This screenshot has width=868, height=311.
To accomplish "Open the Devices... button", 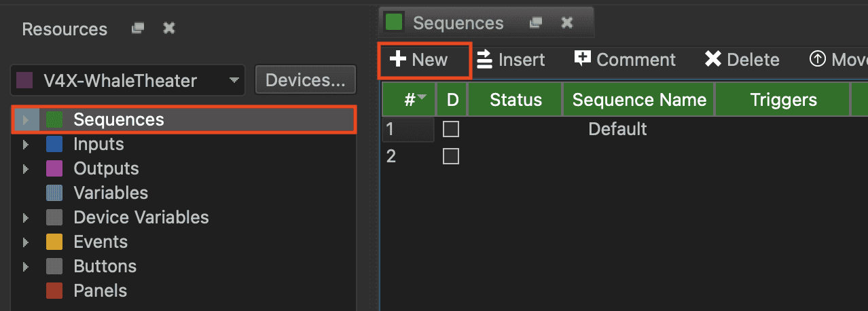I will (x=305, y=80).
